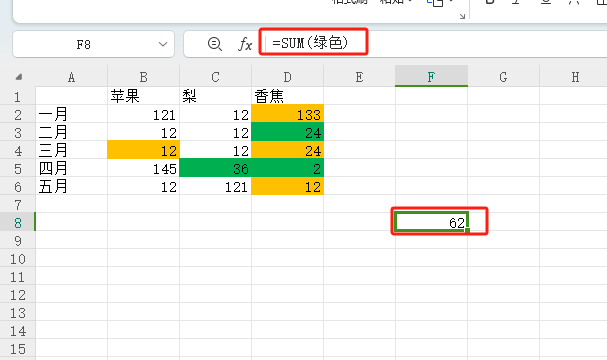Select the yellow cell containing 133
This screenshot has height=360, width=607.
287,114
